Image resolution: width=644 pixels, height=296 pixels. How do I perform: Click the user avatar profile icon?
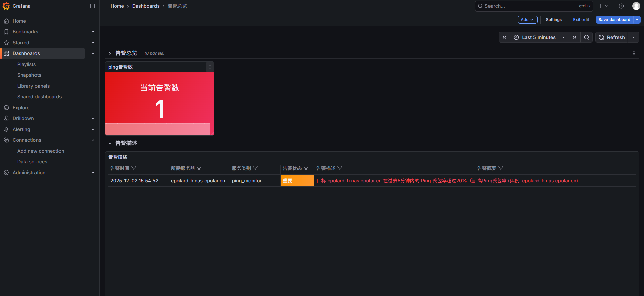coord(636,6)
